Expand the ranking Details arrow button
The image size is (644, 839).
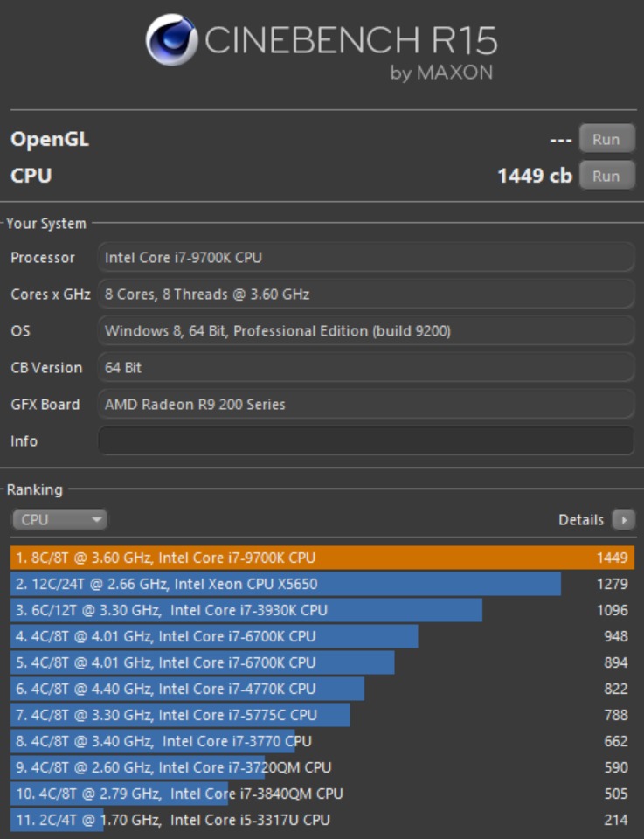[x=623, y=519]
